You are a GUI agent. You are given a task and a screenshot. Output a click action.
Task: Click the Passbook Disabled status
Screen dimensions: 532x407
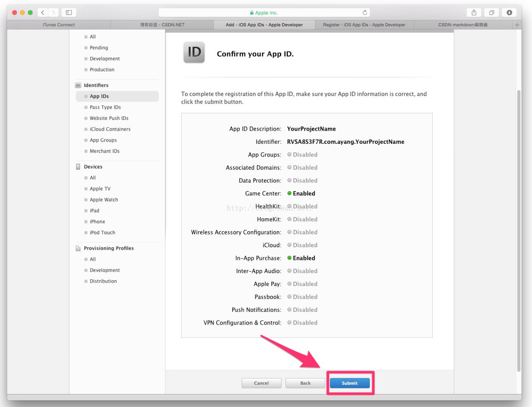(x=302, y=297)
